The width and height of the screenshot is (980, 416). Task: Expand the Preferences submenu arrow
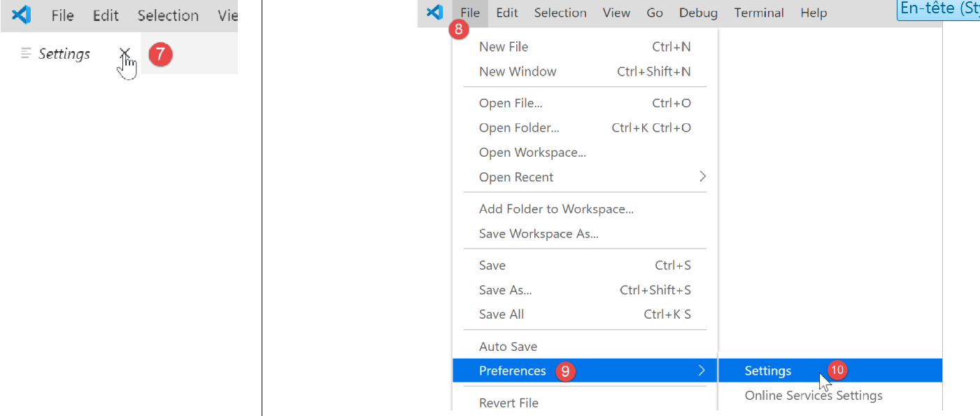702,371
